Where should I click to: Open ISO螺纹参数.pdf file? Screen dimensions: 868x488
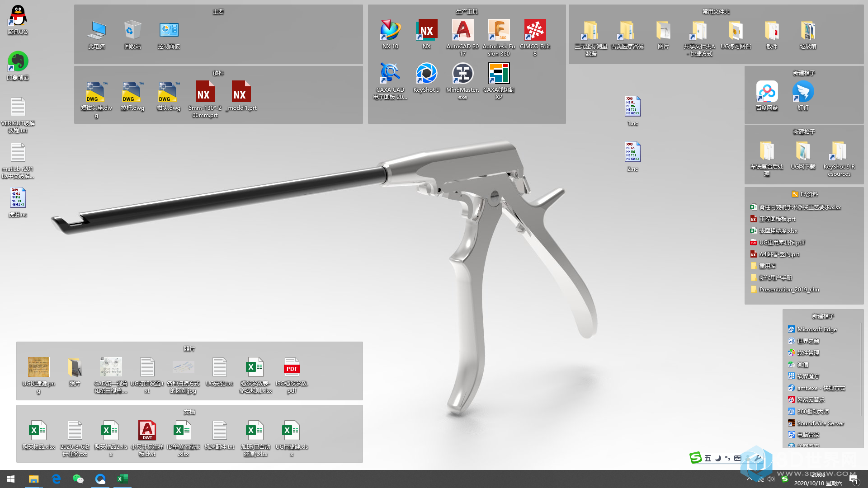coord(292,375)
